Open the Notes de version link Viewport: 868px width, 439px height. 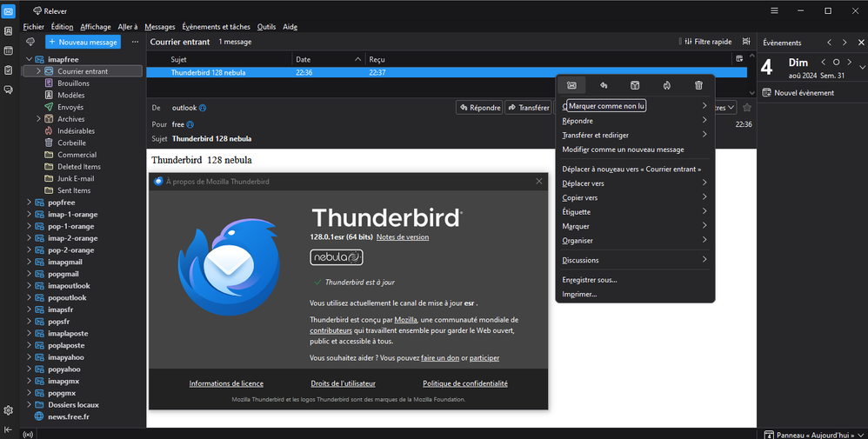pyautogui.click(x=402, y=236)
